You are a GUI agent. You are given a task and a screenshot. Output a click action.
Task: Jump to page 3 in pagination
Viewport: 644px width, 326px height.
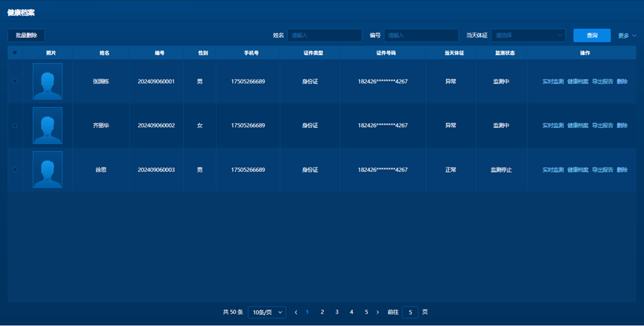pos(337,313)
